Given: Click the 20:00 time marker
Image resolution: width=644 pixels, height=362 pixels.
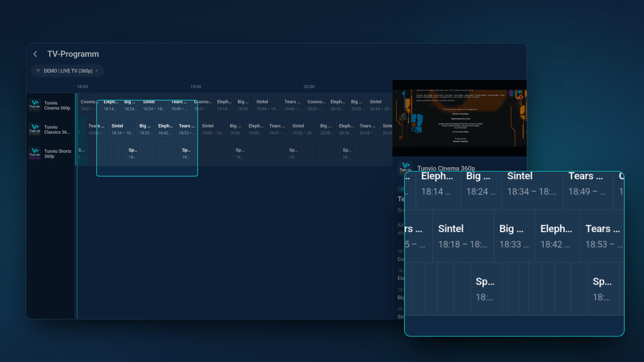Looking at the screenshot, I should click(309, 86).
